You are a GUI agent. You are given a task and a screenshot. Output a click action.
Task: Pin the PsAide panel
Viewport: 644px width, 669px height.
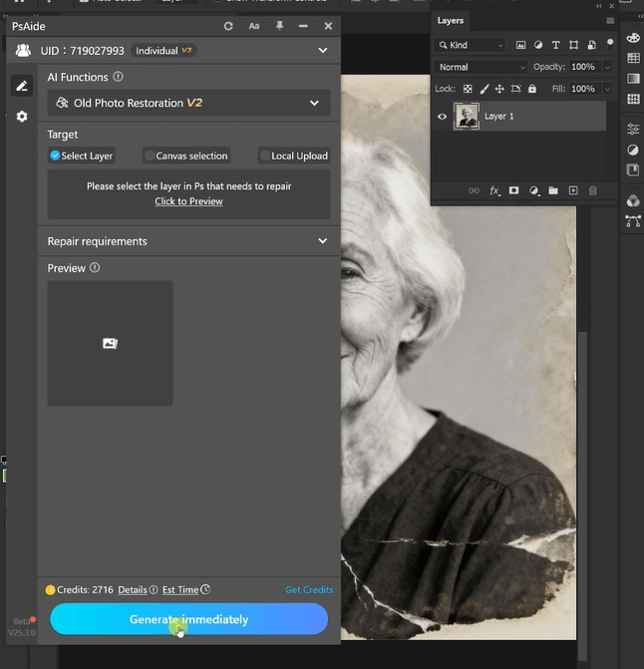pyautogui.click(x=279, y=26)
